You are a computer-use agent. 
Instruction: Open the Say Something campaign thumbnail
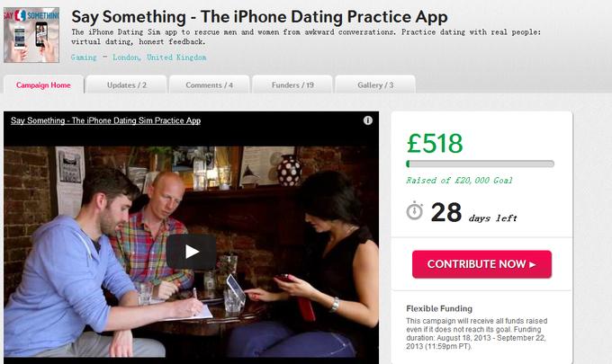pyautogui.click(x=31, y=35)
